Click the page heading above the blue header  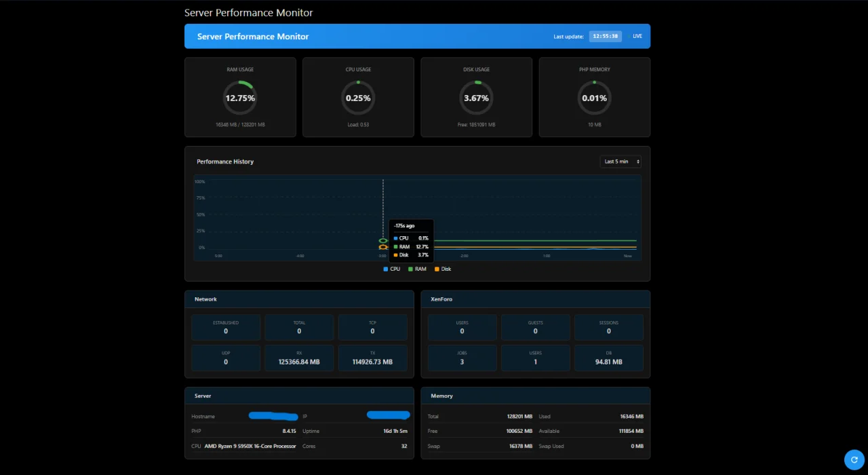[x=249, y=13]
